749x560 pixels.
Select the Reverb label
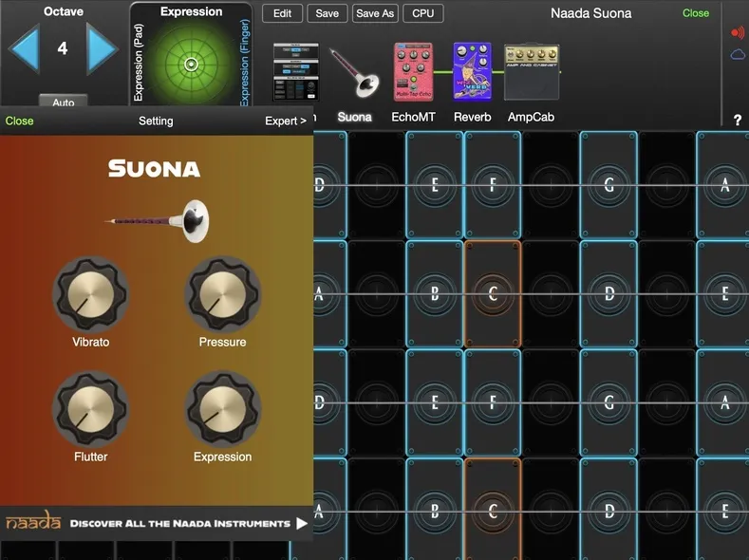tap(472, 117)
